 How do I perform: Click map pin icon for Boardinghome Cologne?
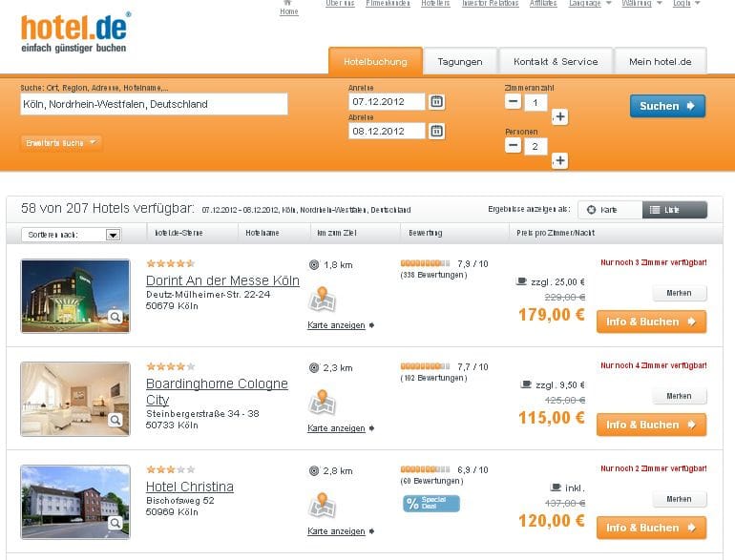point(322,402)
